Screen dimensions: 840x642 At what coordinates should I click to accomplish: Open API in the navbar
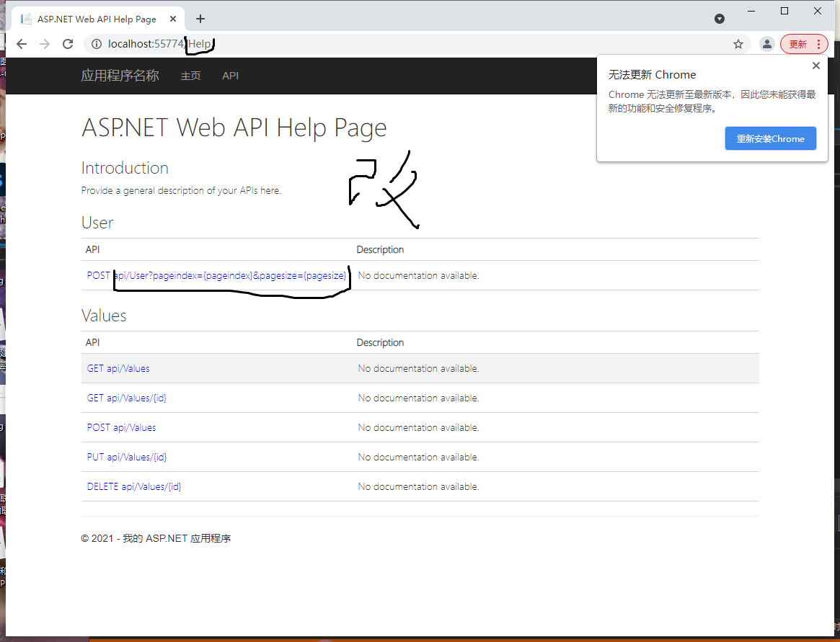(x=230, y=76)
